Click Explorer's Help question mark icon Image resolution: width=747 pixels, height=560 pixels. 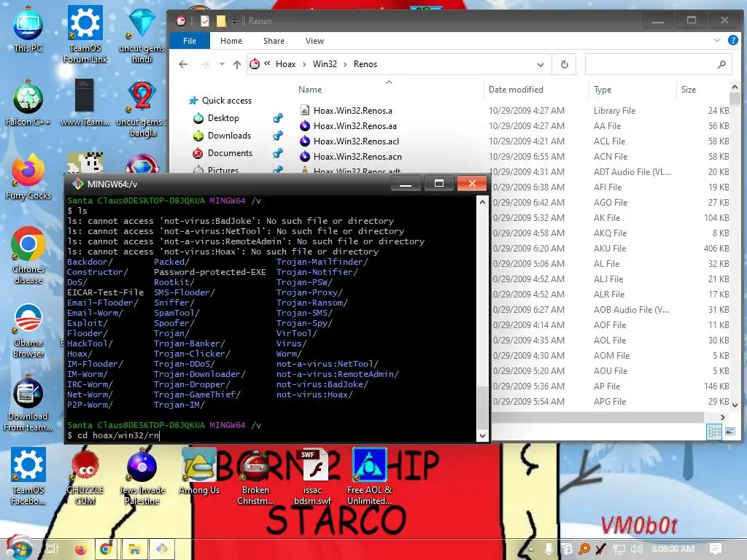732,41
